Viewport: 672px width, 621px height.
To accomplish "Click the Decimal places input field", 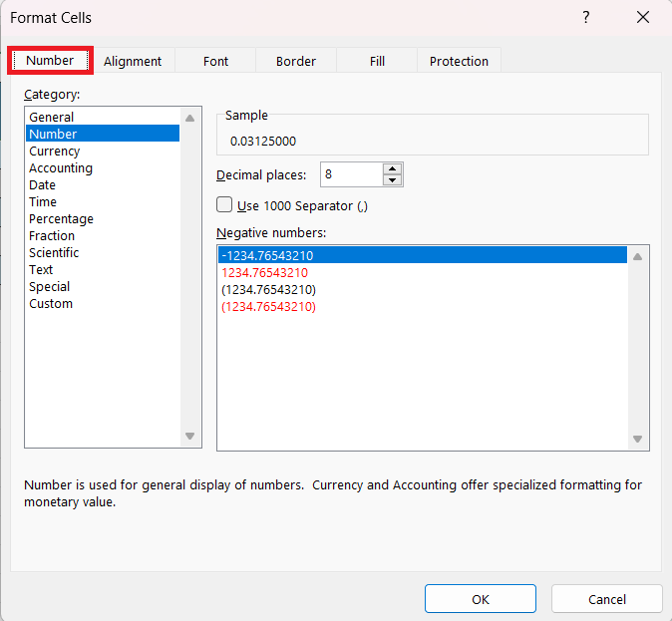I will click(x=351, y=174).
